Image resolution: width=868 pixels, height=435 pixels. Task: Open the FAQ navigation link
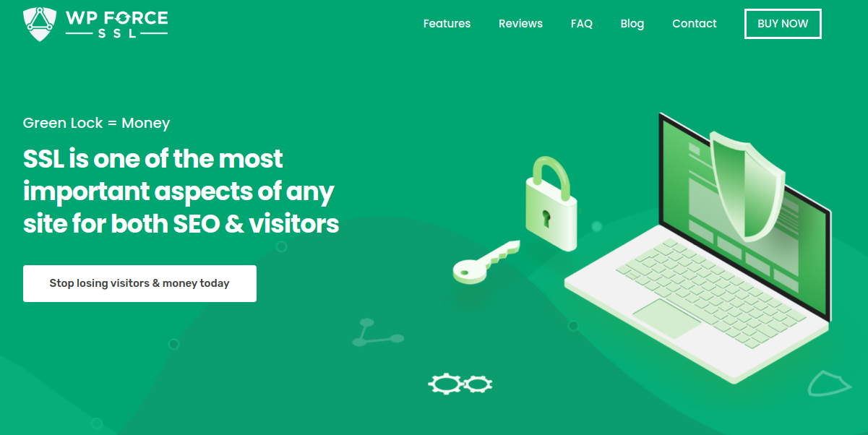point(581,24)
